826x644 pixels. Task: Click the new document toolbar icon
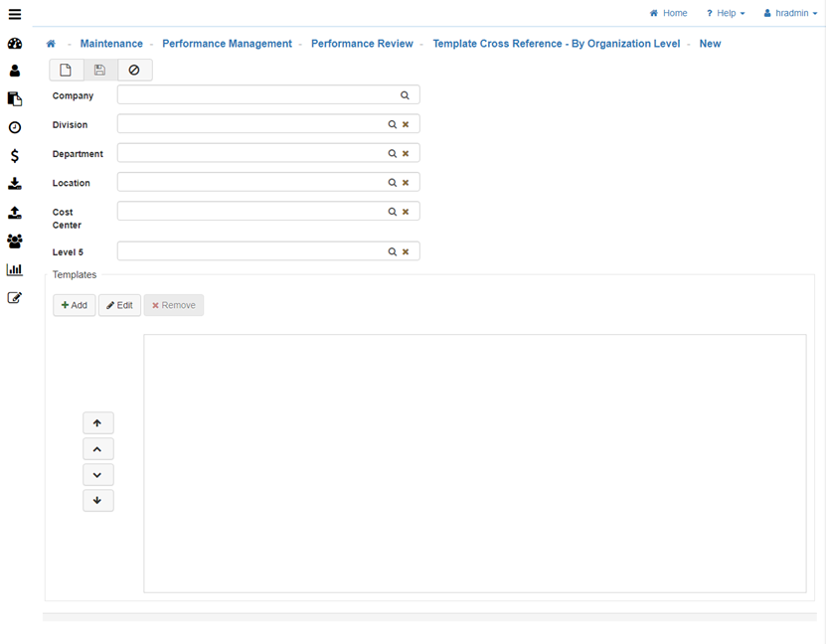click(x=66, y=71)
